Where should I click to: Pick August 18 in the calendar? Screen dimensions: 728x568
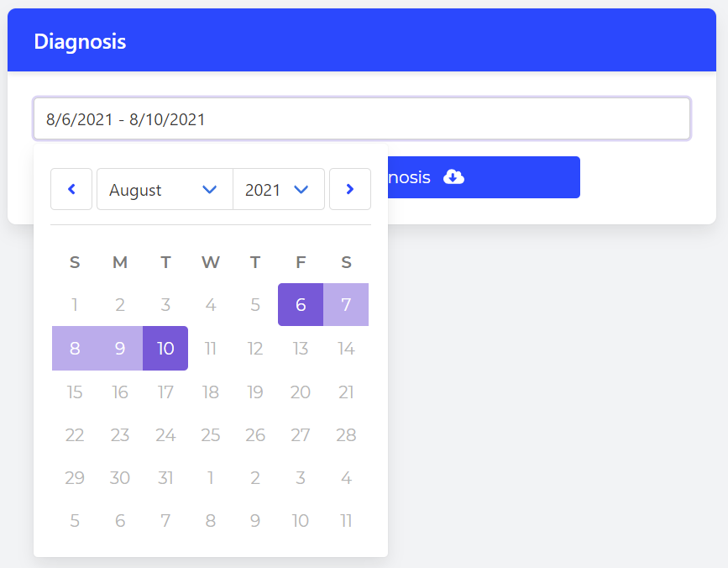[210, 392]
